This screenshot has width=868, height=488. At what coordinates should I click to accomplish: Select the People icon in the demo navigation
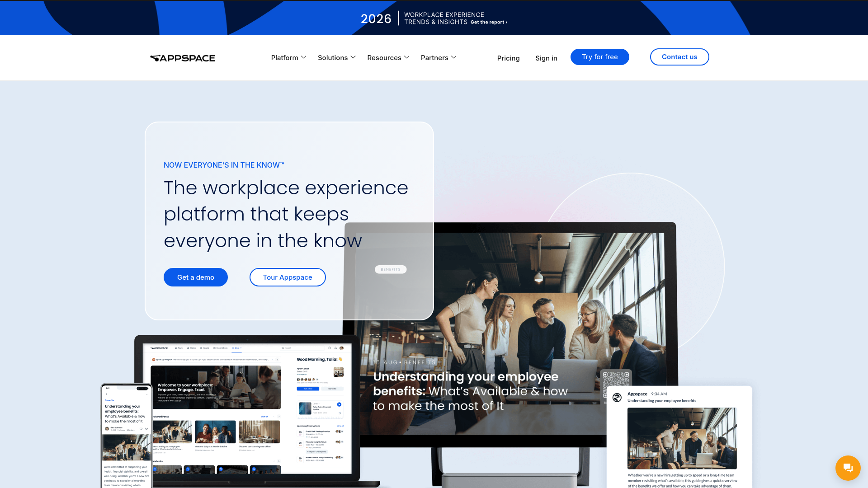201,348
